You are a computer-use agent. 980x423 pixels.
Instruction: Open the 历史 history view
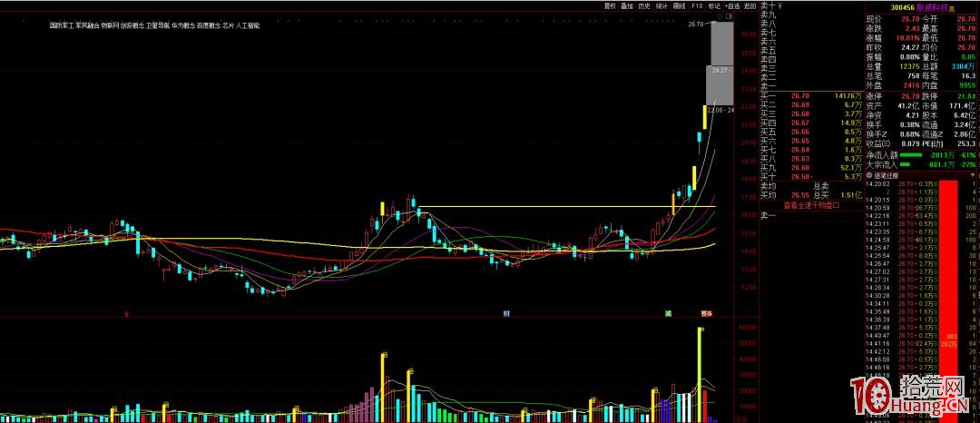point(644,5)
